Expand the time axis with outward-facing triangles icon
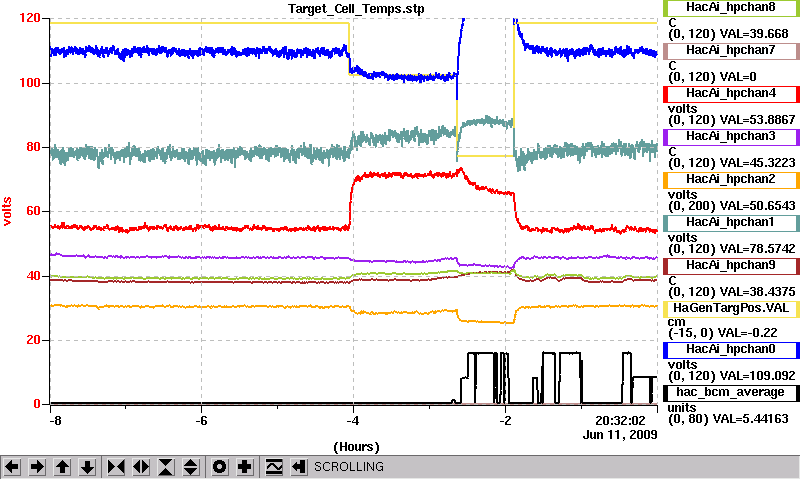Viewport: 800px width, 479px height. pos(141,467)
